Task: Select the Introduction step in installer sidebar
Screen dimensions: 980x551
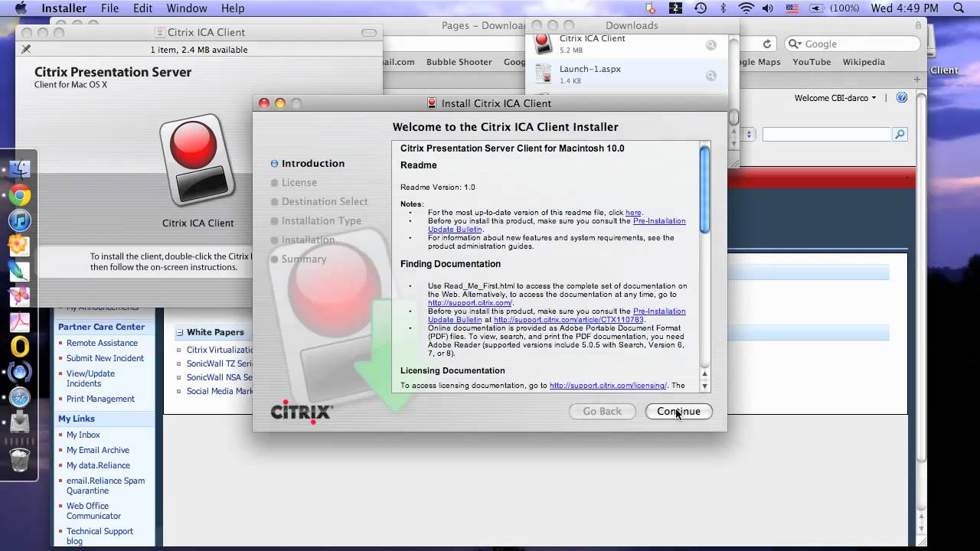Action: click(x=313, y=163)
